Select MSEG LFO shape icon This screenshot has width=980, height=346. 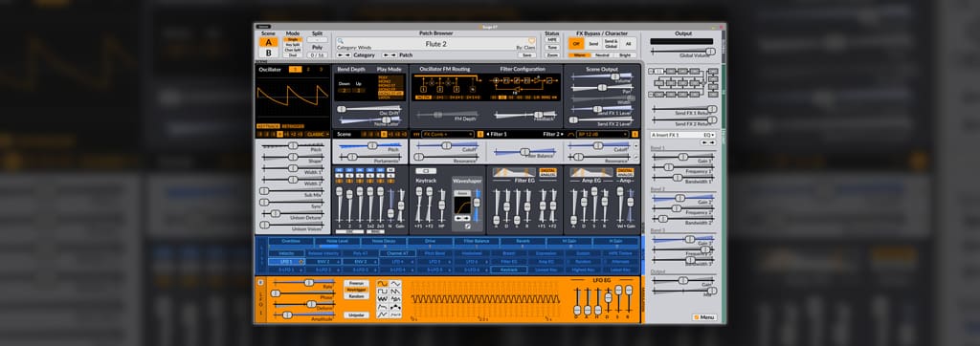[382, 314]
